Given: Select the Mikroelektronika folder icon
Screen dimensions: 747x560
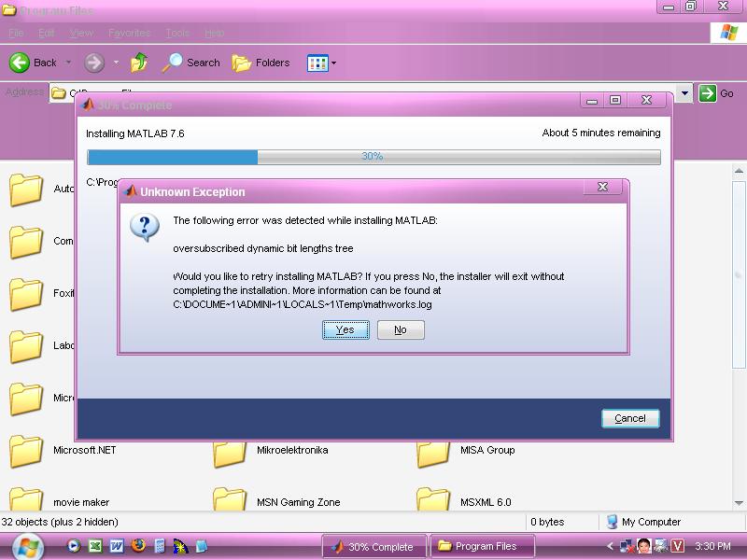Looking at the screenshot, I should (229, 455).
